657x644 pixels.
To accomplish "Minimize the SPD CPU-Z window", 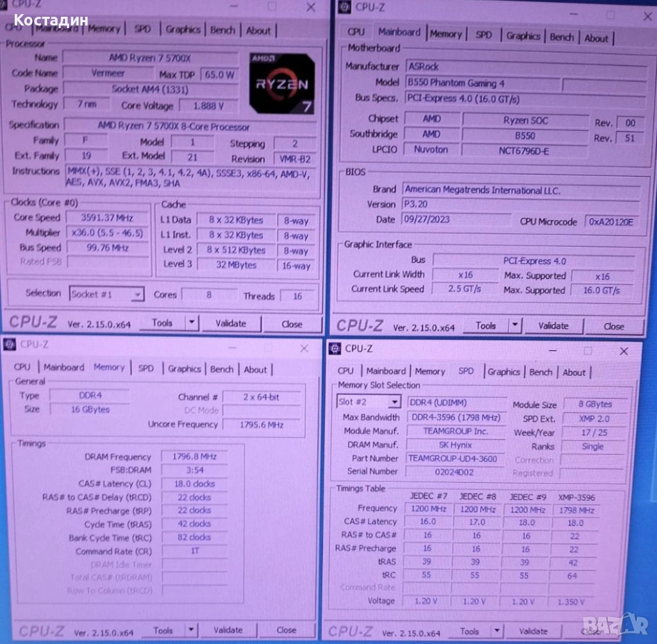I will point(553,350).
